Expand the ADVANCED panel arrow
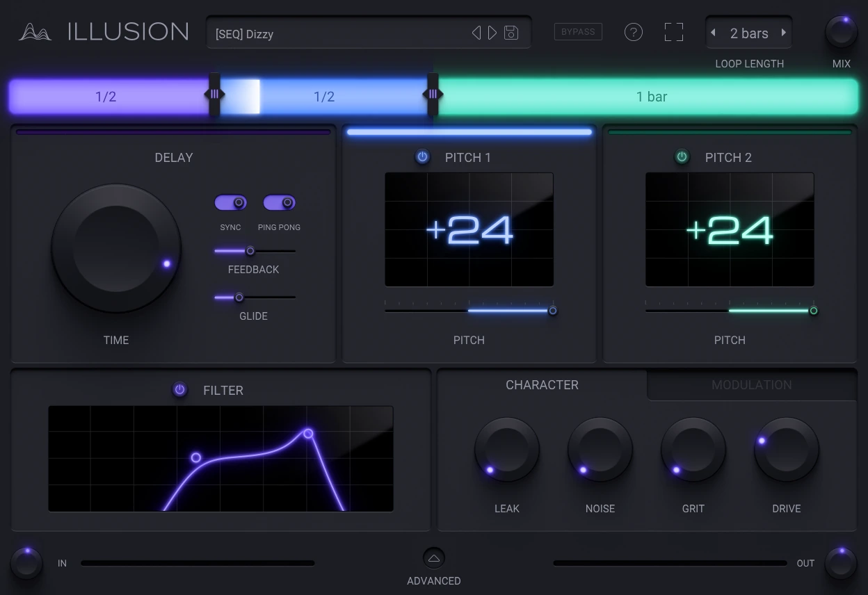The image size is (868, 595). 434,558
